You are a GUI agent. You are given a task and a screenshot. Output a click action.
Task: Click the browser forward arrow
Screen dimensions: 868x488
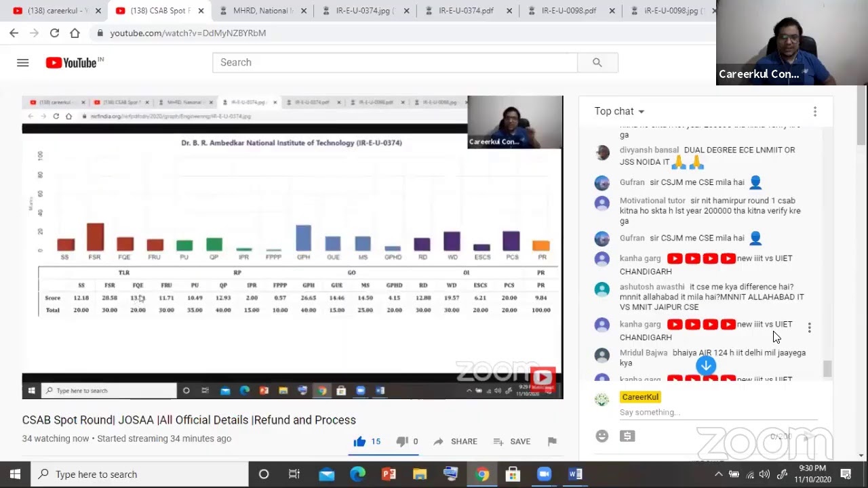[34, 33]
